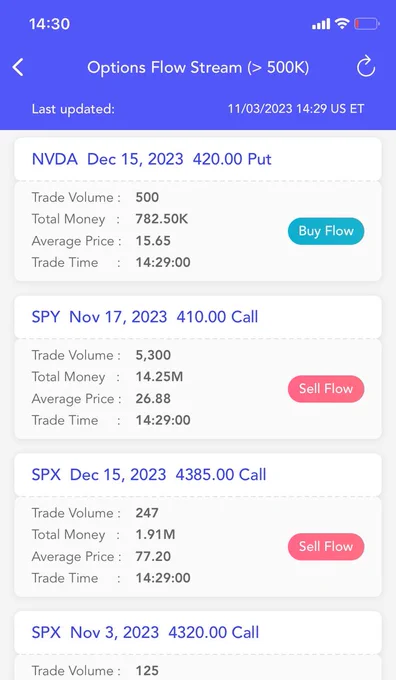
Task: Tap the last updated timestamp
Action: (x=296, y=108)
